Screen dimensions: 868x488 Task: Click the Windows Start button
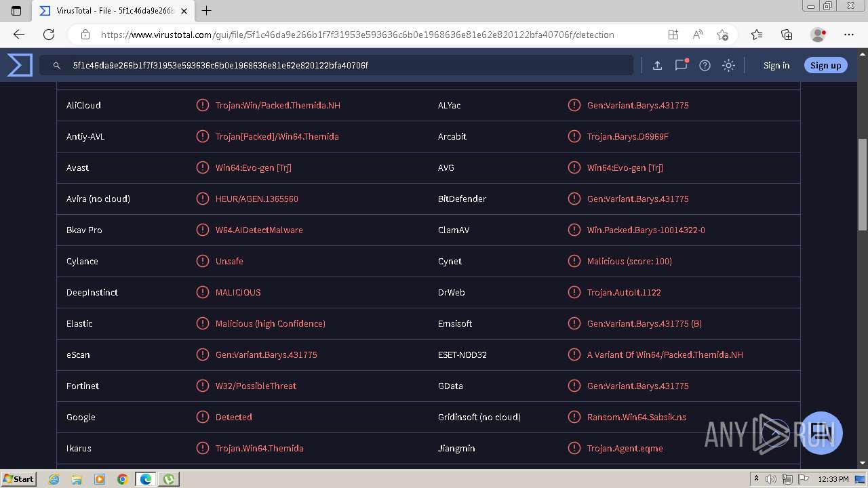pyautogui.click(x=19, y=479)
